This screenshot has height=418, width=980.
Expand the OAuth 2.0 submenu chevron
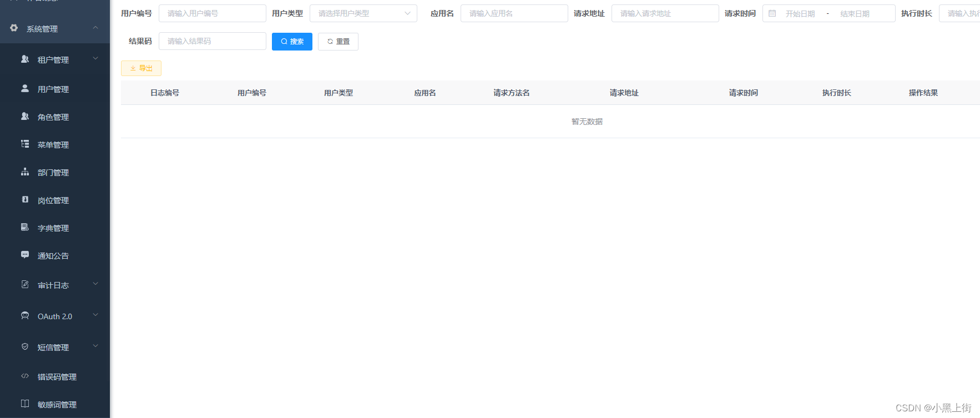(x=95, y=315)
